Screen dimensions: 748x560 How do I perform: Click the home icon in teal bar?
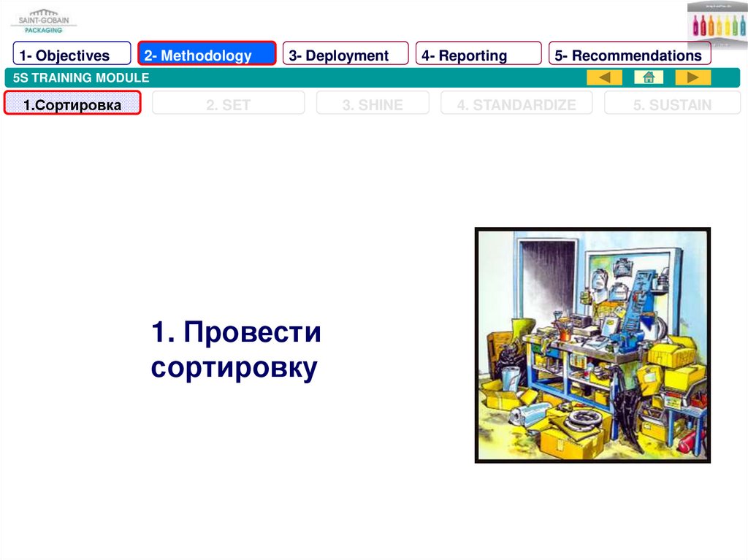648,77
